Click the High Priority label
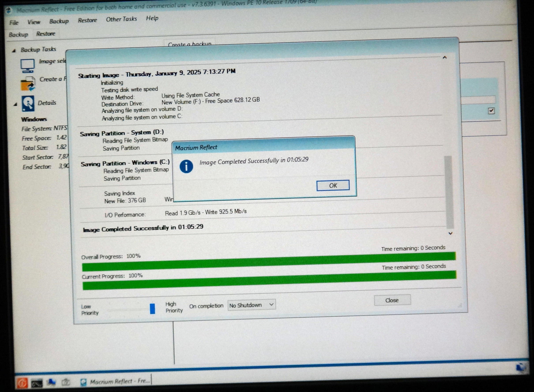Viewport: 534px width, 392px height. [174, 307]
